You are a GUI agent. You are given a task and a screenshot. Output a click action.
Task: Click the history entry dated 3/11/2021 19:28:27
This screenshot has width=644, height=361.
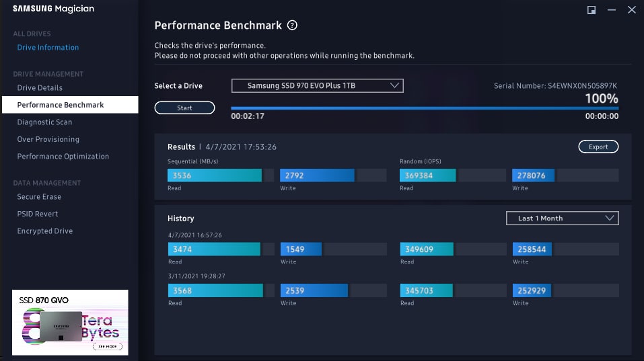point(196,276)
